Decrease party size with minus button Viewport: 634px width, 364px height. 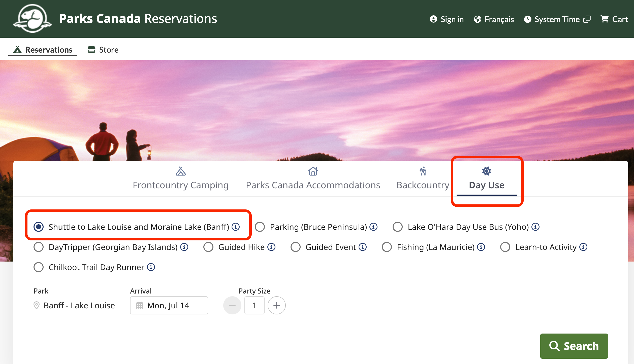[x=232, y=305]
